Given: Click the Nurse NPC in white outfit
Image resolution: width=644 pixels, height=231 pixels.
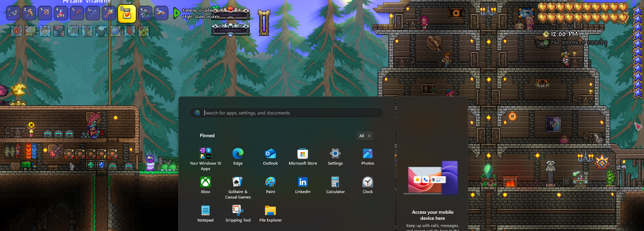Looking at the screenshot, I should coord(566,59).
